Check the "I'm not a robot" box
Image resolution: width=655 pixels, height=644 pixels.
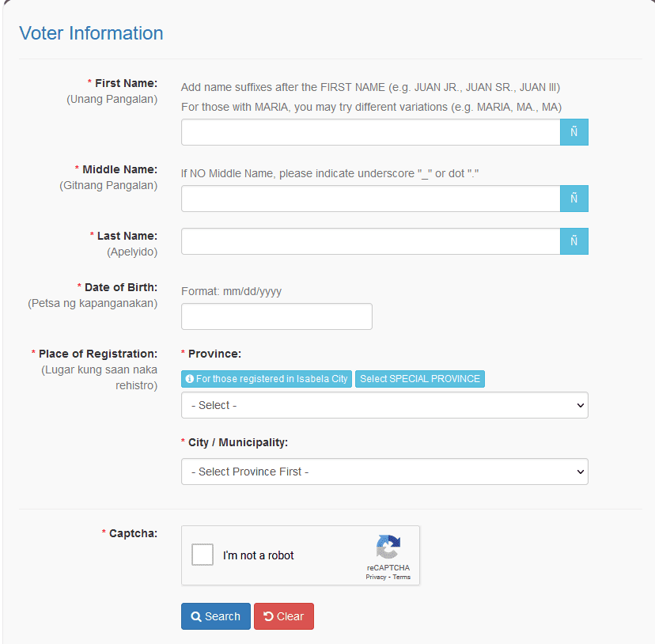(203, 555)
